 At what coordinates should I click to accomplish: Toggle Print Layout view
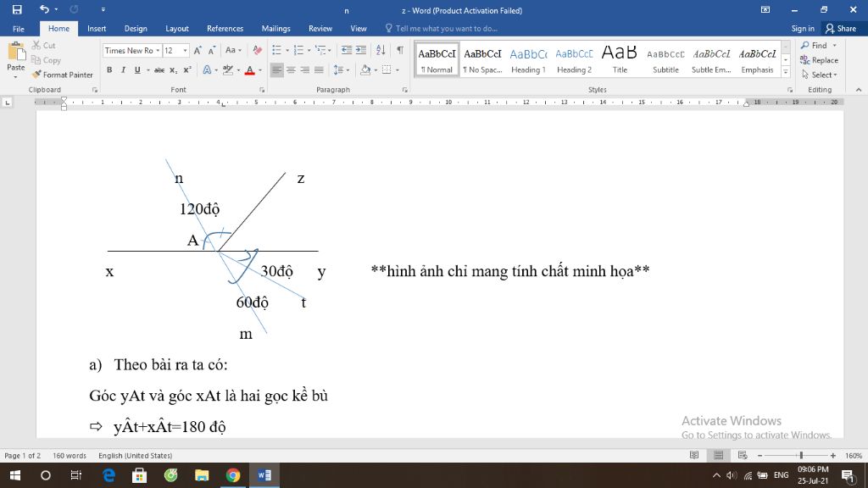tap(719, 455)
